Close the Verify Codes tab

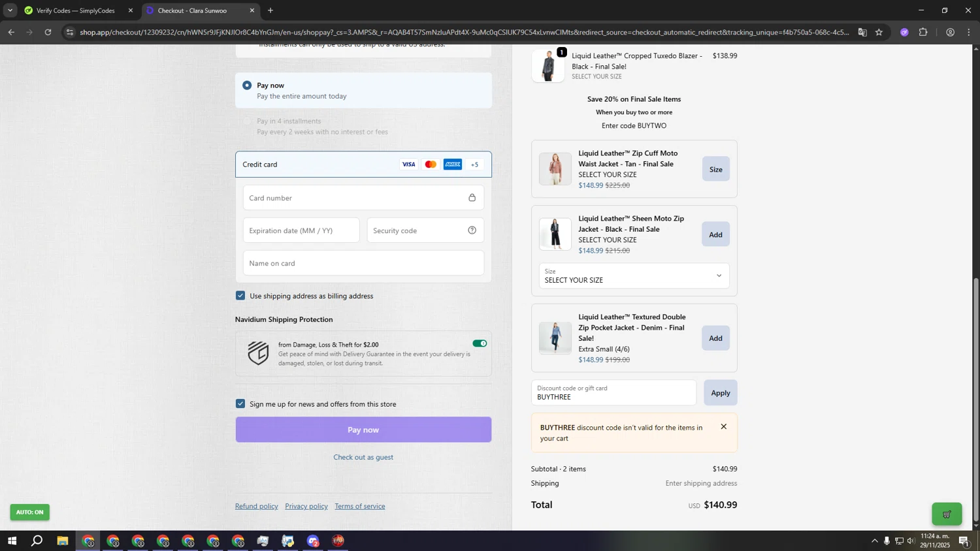[x=131, y=10]
